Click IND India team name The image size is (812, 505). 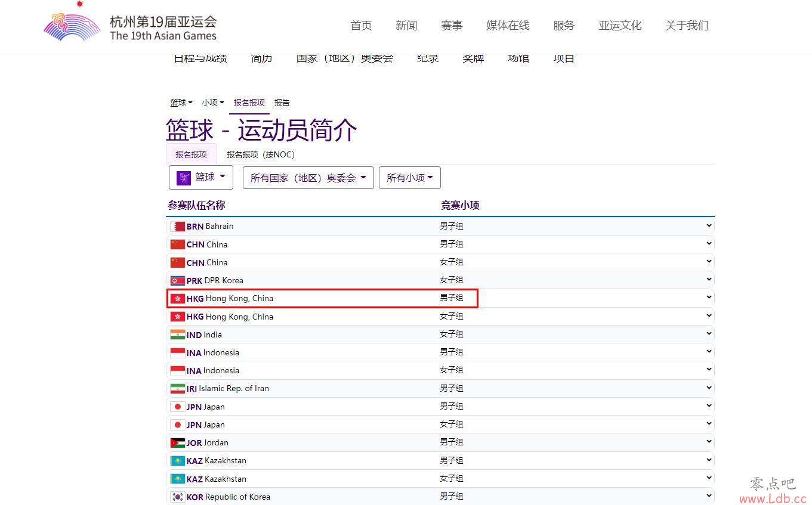[x=204, y=334]
